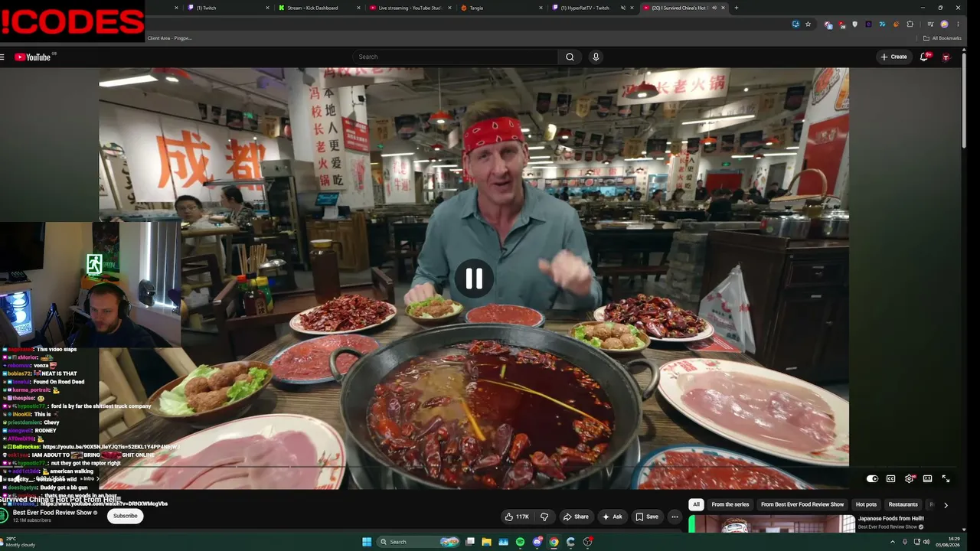Click the channel avatar below the video
The height and width of the screenshot is (551, 980).
(4, 516)
